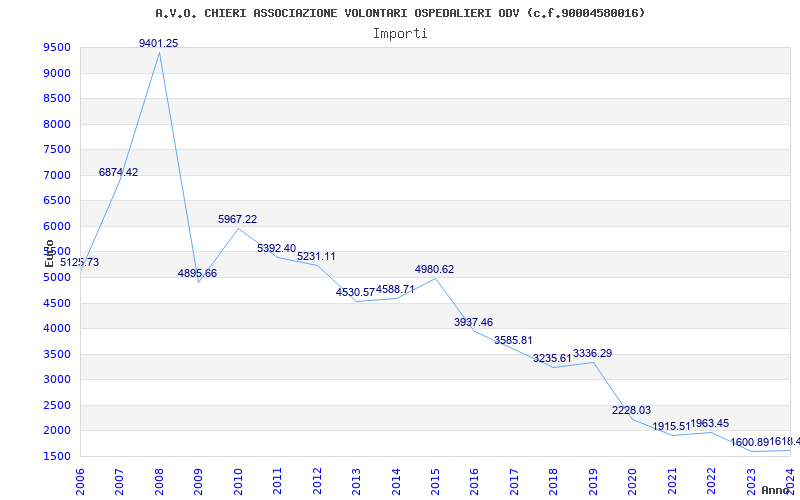
Task: Select the 5231.11 data label
Action: tap(316, 257)
